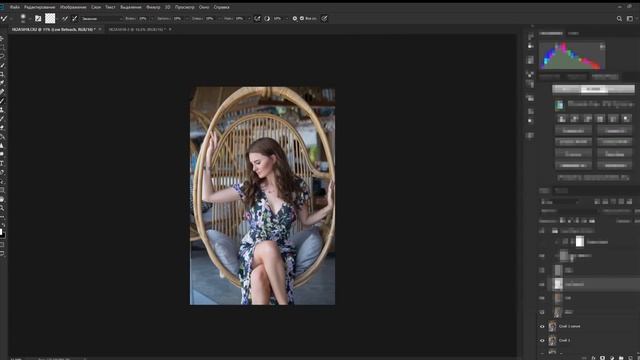This screenshot has width=640, height=360.
Task: Open the workspace switcher icon
Action: click(x=630, y=18)
